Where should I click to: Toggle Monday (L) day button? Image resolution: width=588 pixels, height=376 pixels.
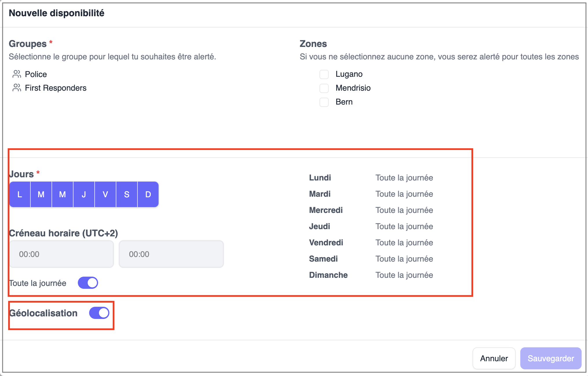pyautogui.click(x=20, y=194)
